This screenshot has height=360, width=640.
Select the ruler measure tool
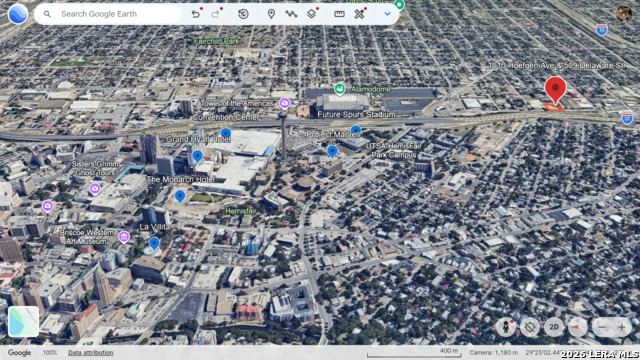point(339,14)
